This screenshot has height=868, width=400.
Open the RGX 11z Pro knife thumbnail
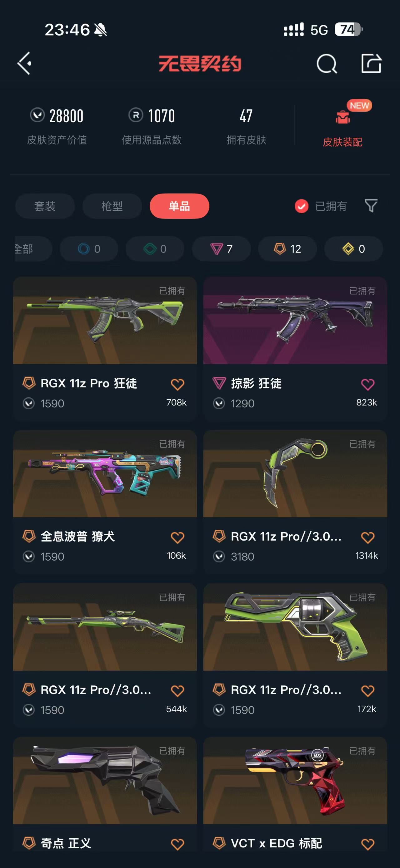295,473
